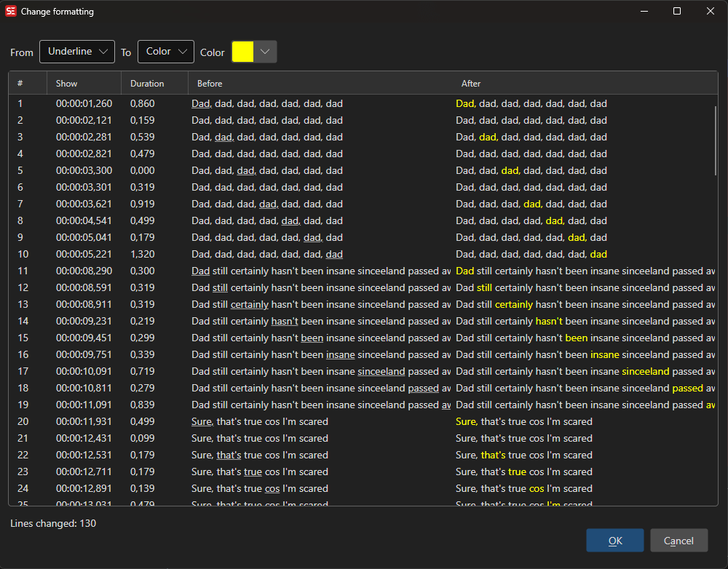This screenshot has height=569, width=728.
Task: Select row 5 with zero duration
Action: pos(218,170)
